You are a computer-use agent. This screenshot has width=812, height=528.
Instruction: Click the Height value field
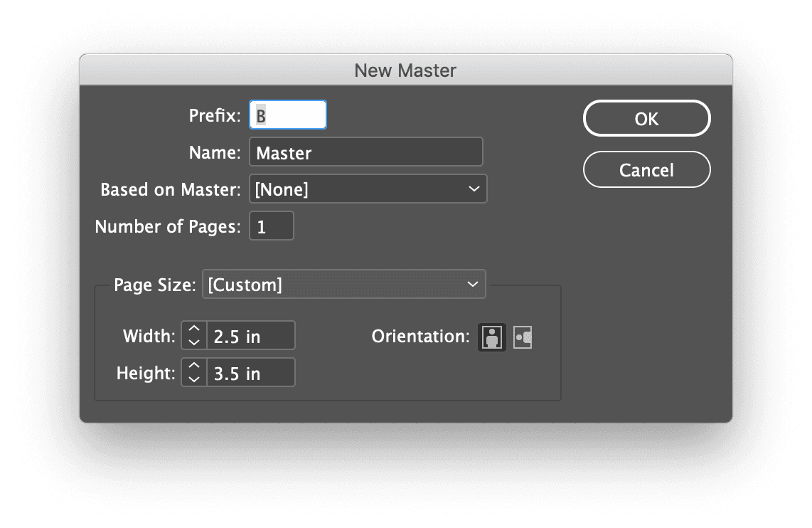point(250,374)
